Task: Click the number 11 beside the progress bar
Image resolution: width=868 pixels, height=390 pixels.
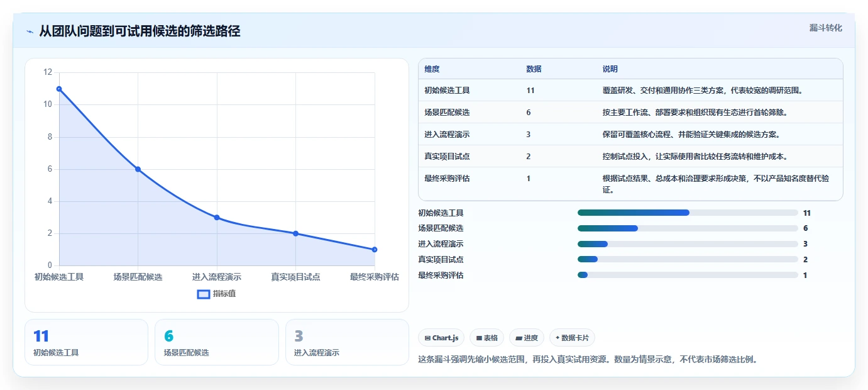Action: click(807, 213)
